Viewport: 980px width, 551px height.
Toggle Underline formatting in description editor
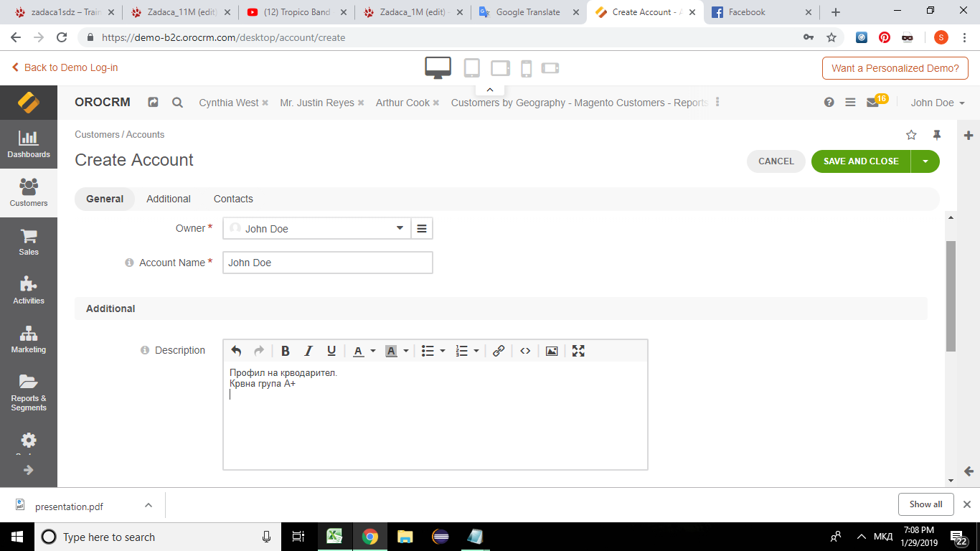331,351
